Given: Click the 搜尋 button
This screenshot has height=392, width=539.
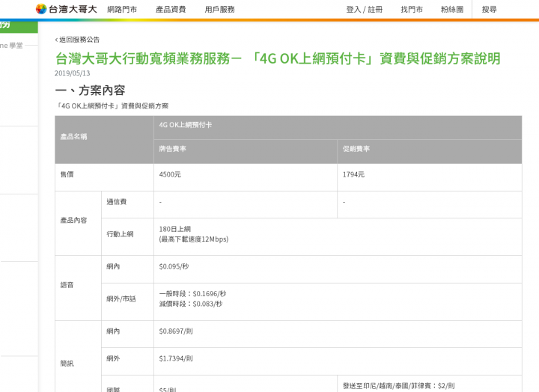Looking at the screenshot, I should point(489,9).
